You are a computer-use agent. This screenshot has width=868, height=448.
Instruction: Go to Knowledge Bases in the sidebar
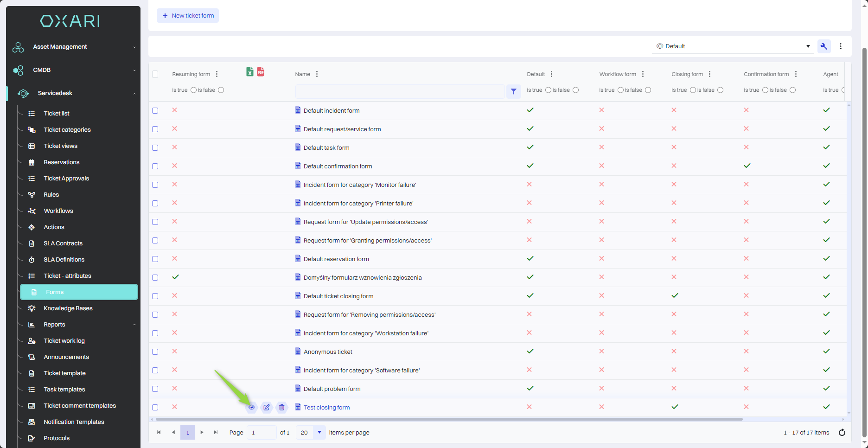point(68,308)
